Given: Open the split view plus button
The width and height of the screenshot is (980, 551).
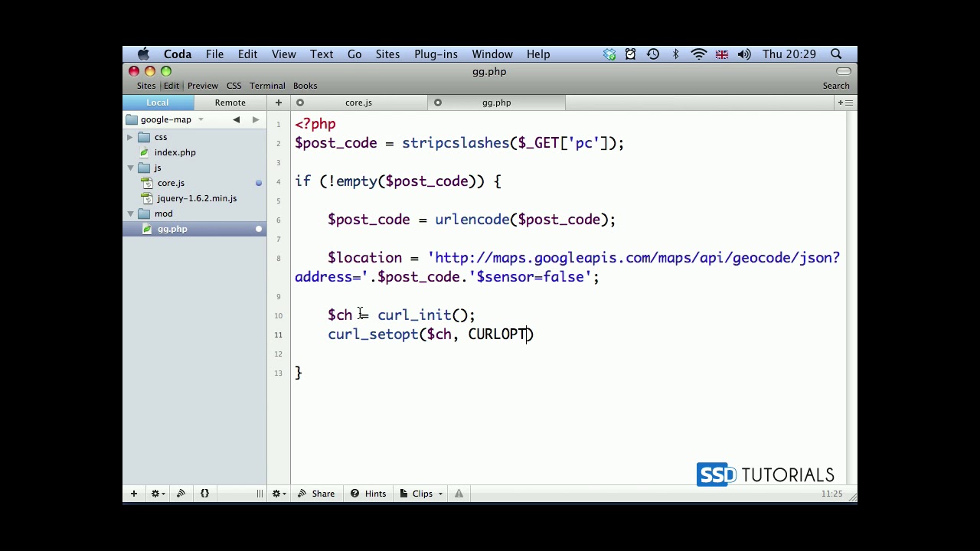Looking at the screenshot, I should [844, 103].
